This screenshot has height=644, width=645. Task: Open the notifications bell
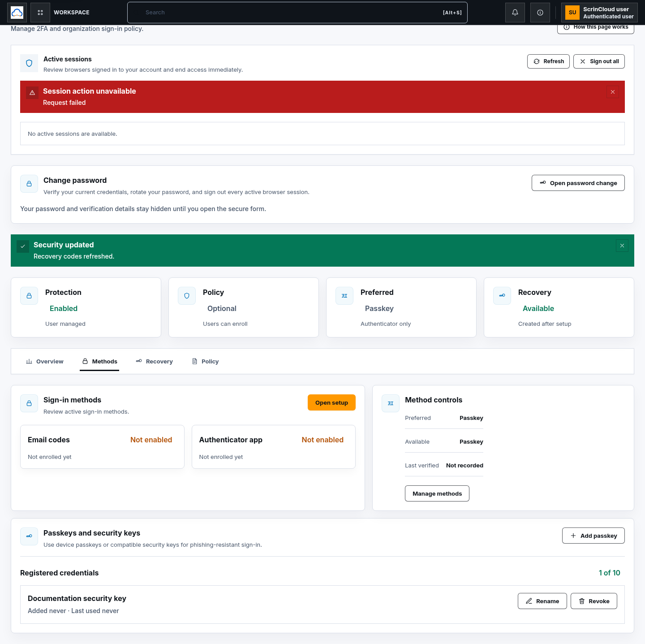pos(515,13)
